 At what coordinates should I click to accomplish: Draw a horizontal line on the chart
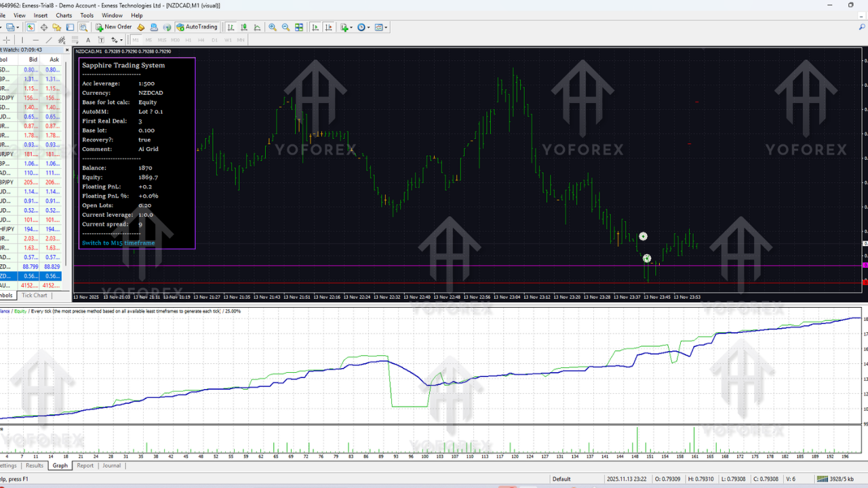pyautogui.click(x=35, y=41)
